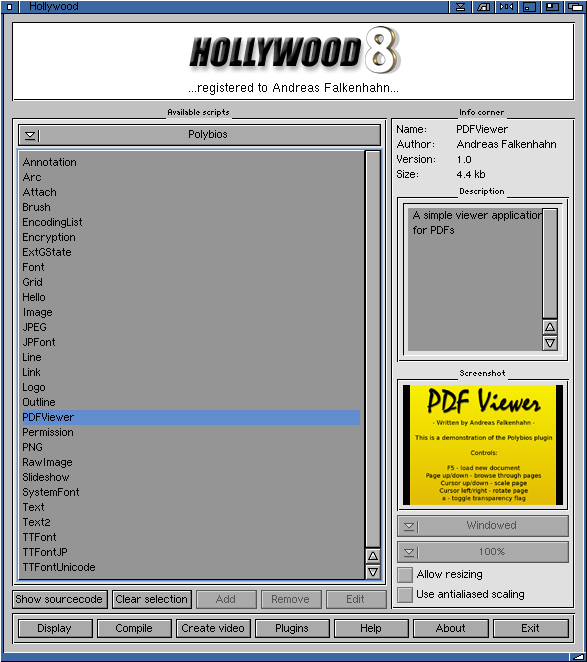Select the Text2 script
Screen dimensions: 587x662
[191, 522]
